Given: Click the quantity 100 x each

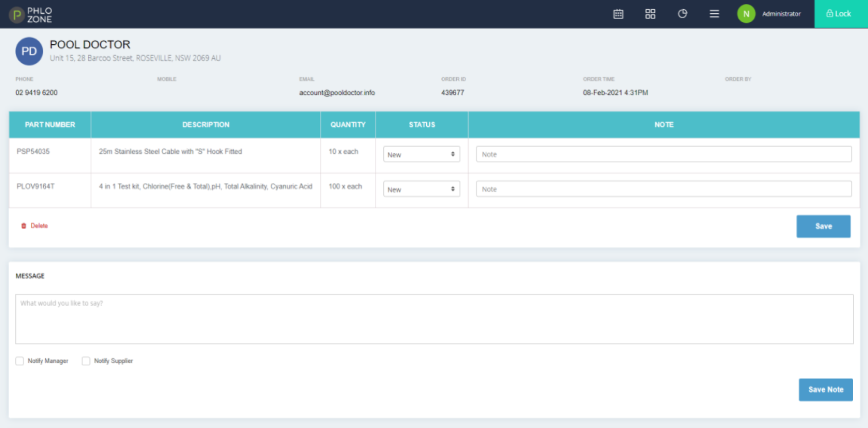Looking at the screenshot, I should pyautogui.click(x=345, y=186).
